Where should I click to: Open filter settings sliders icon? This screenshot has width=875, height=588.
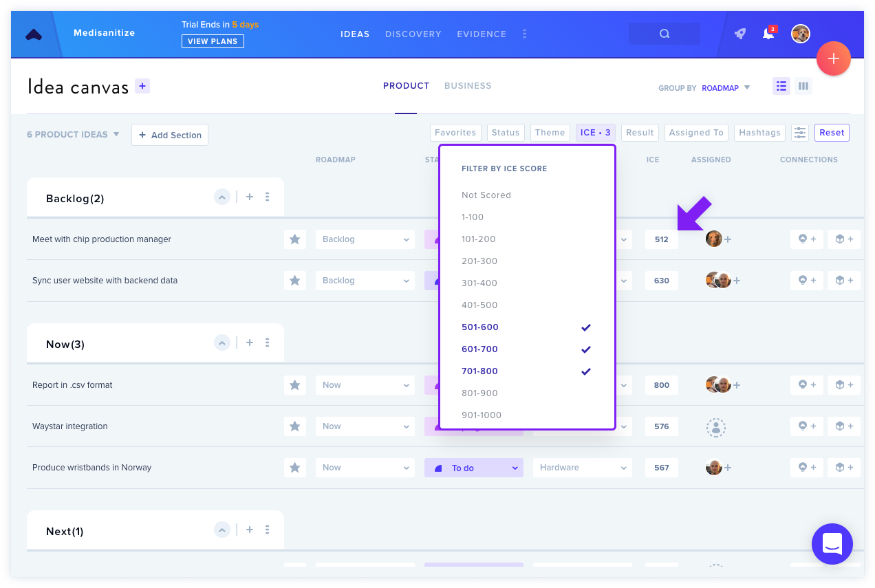click(799, 133)
